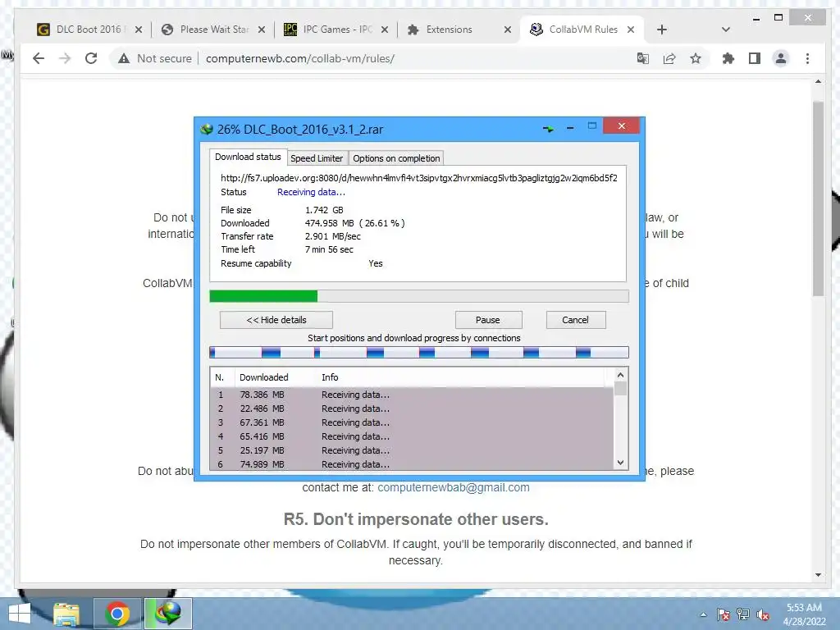
Task: Click the IDM green arrow tray icon in title bar
Action: (x=548, y=129)
